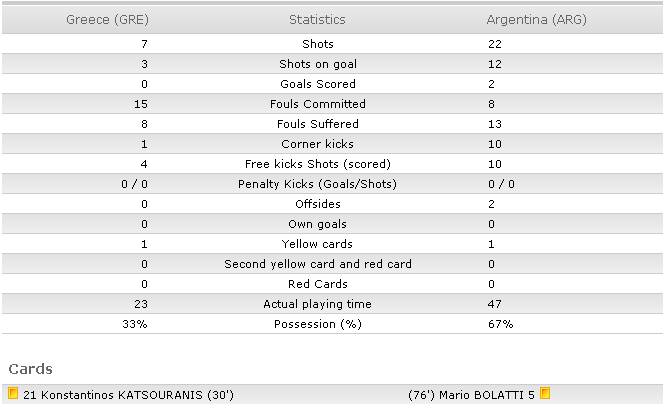The width and height of the screenshot is (664, 405).
Task: Select the Penalty Kicks (Goals/Shots) label
Action: coord(318,184)
